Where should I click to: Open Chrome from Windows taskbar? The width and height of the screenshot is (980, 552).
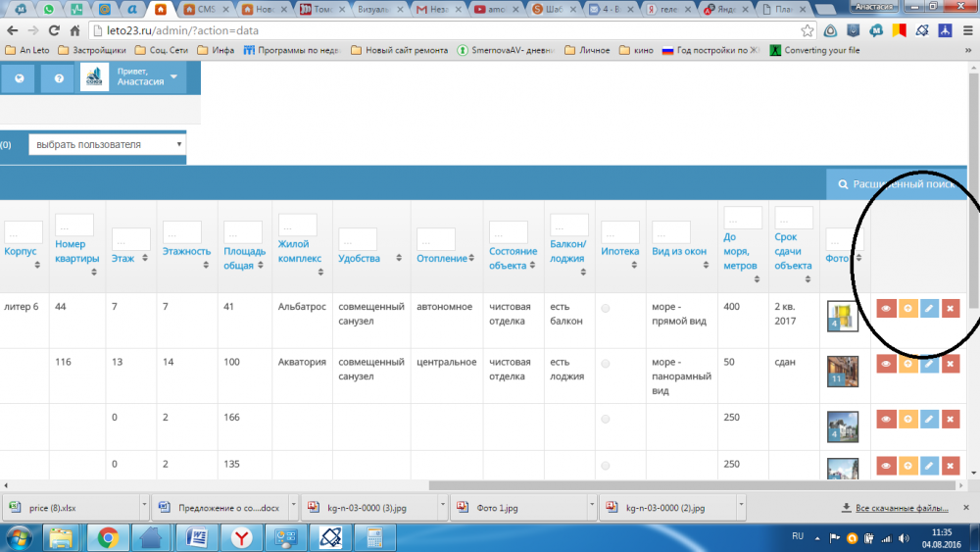[108, 537]
